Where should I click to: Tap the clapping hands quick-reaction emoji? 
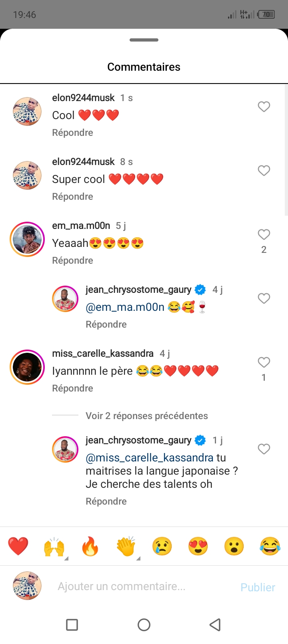point(126,546)
